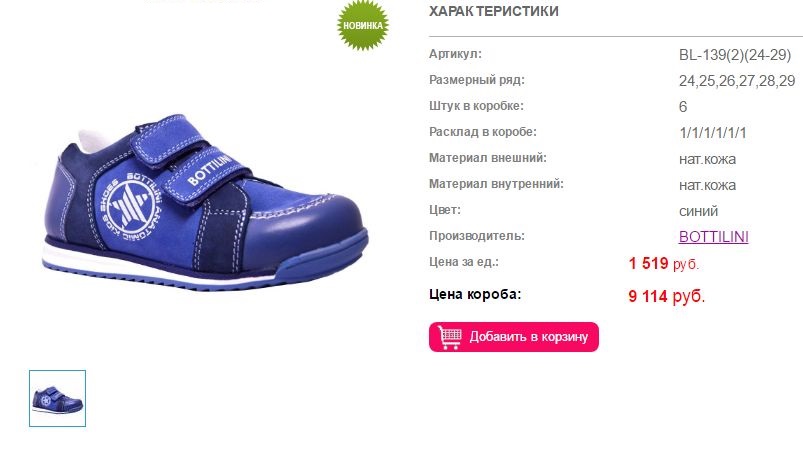The width and height of the screenshot is (803, 452).
Task: Open the small shoe thumbnail preview
Action: (57, 398)
